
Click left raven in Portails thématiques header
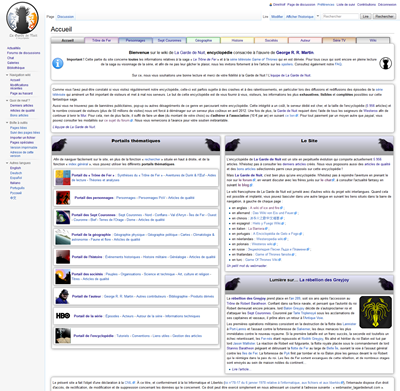[60, 145]
